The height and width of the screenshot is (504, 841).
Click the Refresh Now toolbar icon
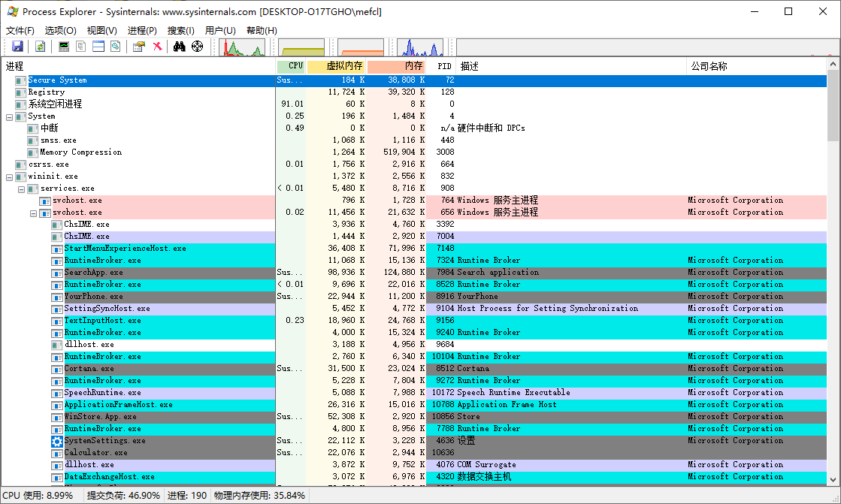pos(41,47)
